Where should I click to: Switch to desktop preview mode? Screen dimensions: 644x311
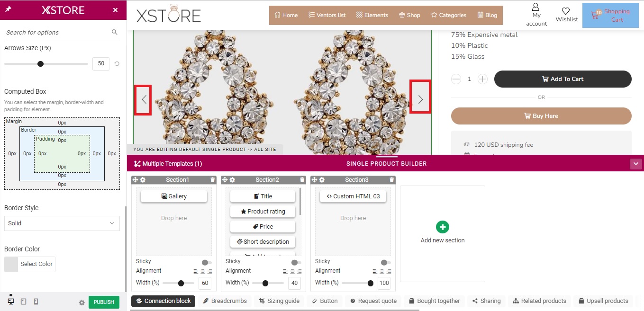11,302
